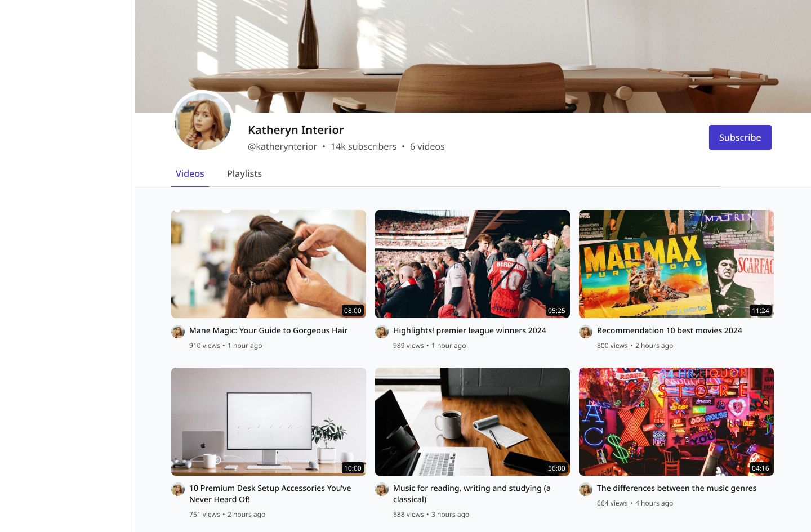Viewport: 811px width, 532px height.
Task: Click avatar beside best movies 2024 title
Action: coord(586,332)
